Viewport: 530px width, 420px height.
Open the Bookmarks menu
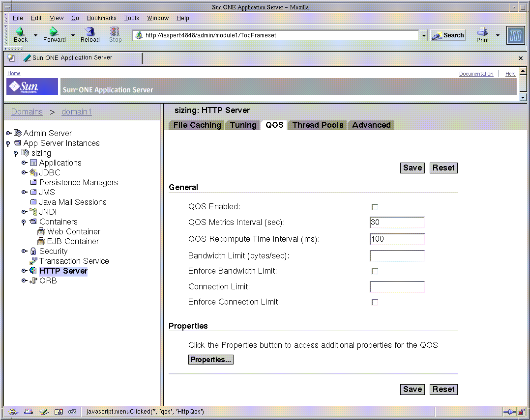tap(101, 18)
